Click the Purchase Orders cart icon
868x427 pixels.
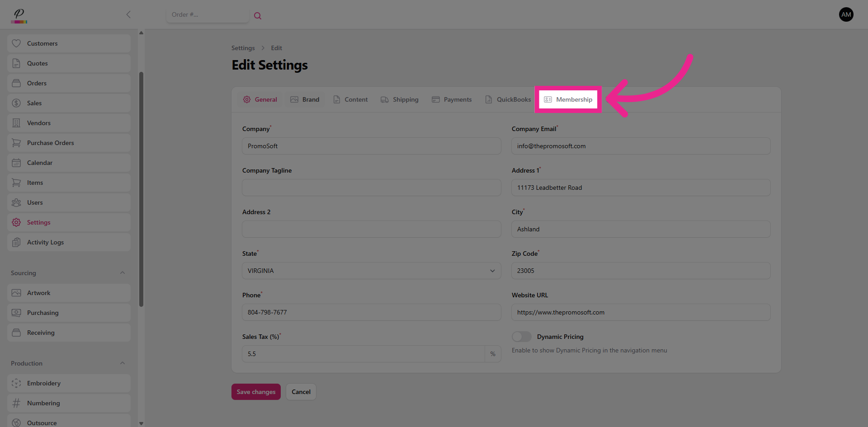point(16,143)
